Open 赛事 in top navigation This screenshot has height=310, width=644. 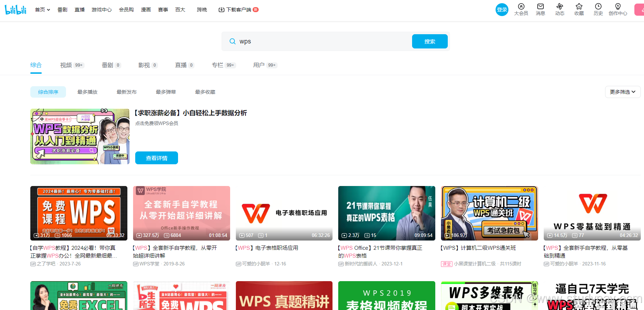(163, 10)
